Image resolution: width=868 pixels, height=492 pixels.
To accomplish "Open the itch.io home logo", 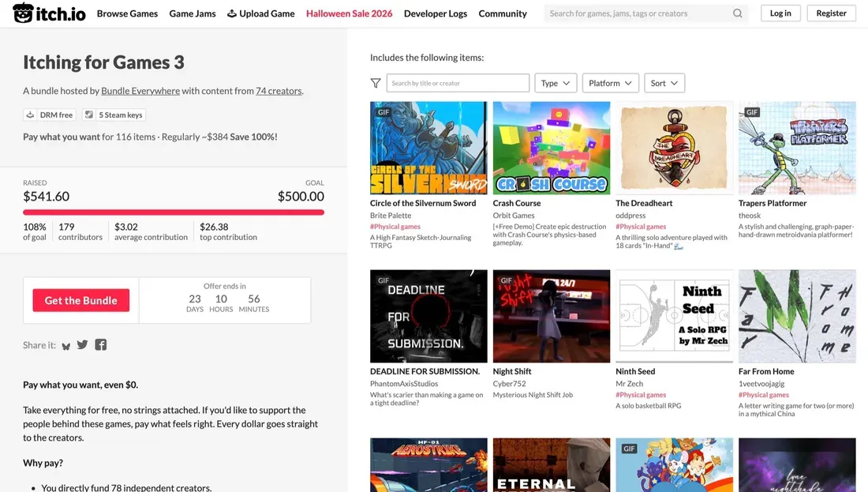I will tap(49, 13).
